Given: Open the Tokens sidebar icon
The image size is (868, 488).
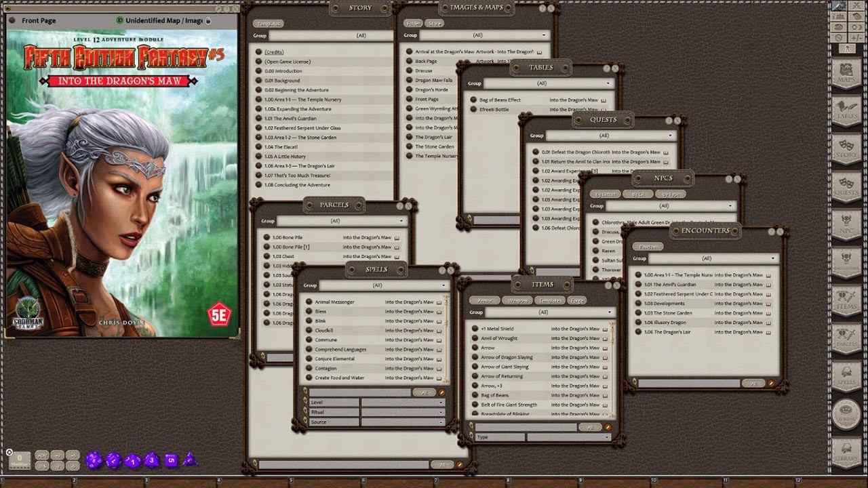Looking at the screenshot, I should [x=847, y=414].
